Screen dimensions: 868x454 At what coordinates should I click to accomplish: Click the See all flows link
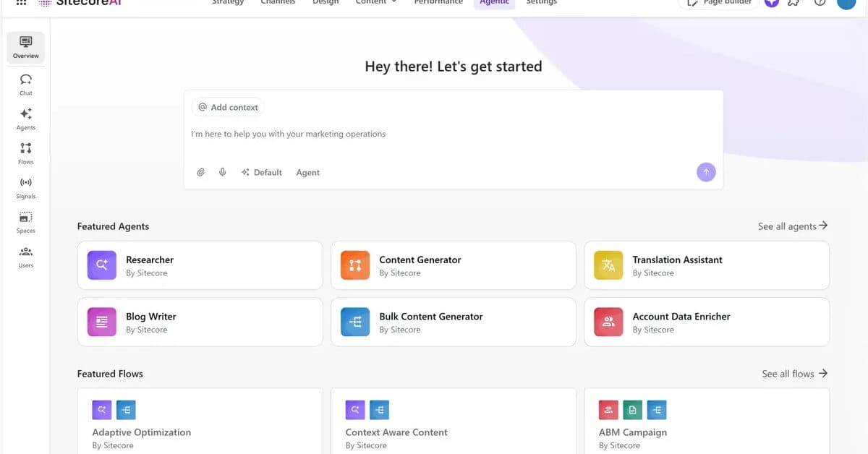point(795,374)
